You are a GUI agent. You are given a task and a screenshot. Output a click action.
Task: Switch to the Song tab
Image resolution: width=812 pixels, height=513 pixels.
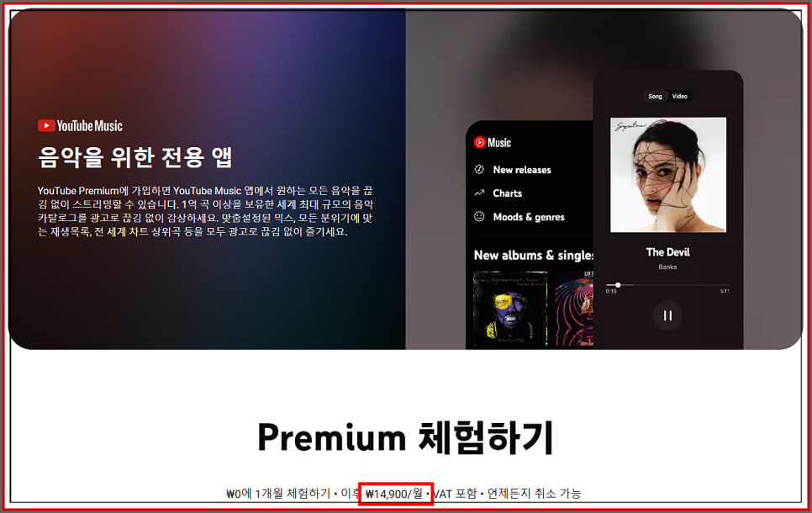point(655,97)
